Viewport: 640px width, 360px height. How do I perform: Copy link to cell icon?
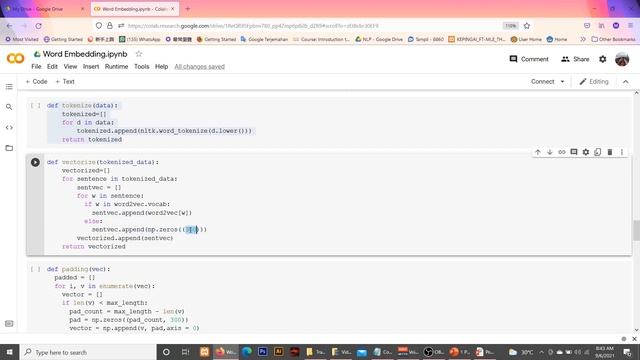(562, 152)
